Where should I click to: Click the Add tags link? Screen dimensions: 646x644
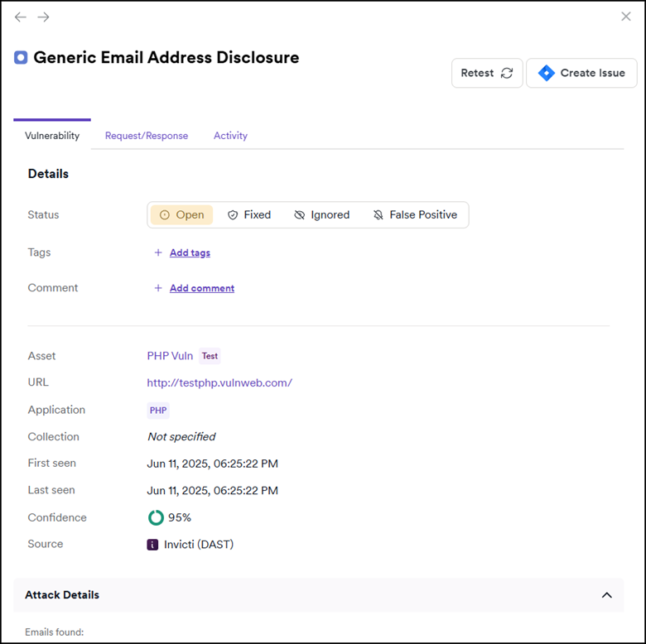(190, 252)
